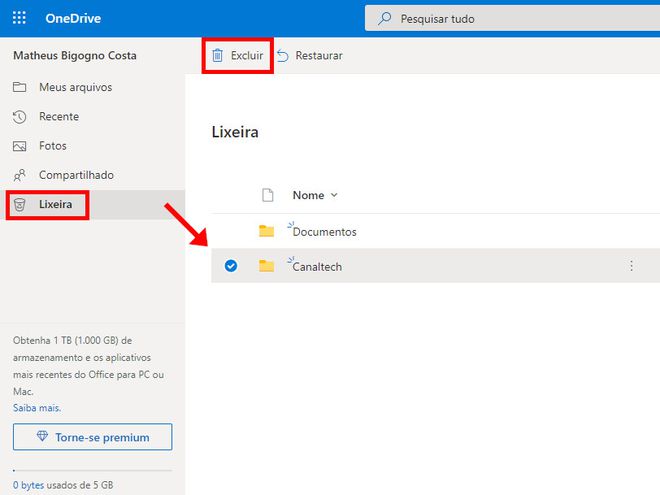
Task: Click the Lixeira page heading
Action: pyautogui.click(x=235, y=132)
